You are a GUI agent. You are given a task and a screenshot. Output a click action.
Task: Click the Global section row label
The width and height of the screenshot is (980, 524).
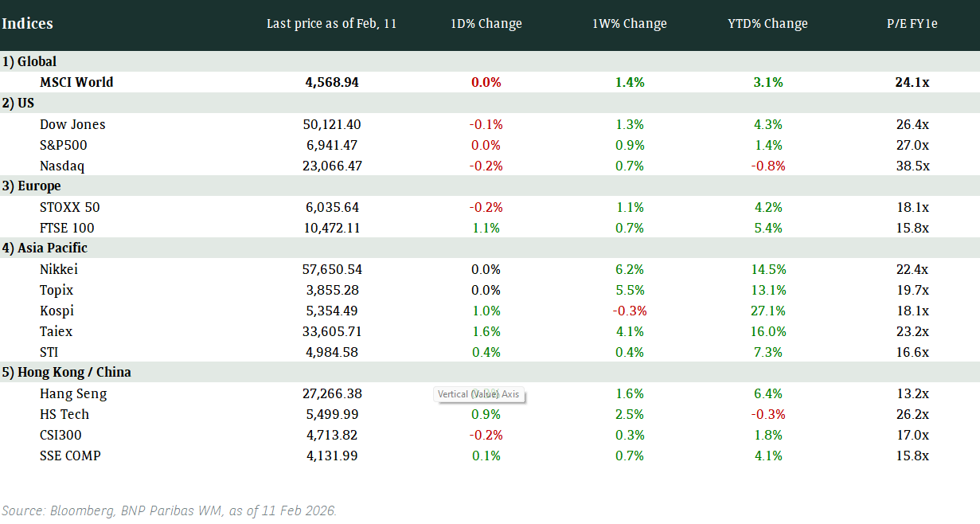point(29,61)
